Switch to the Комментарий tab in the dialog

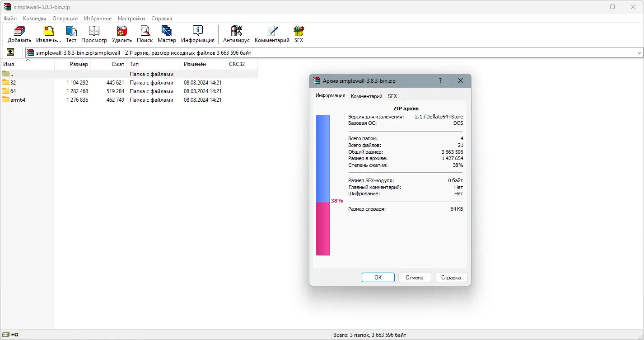(x=367, y=96)
